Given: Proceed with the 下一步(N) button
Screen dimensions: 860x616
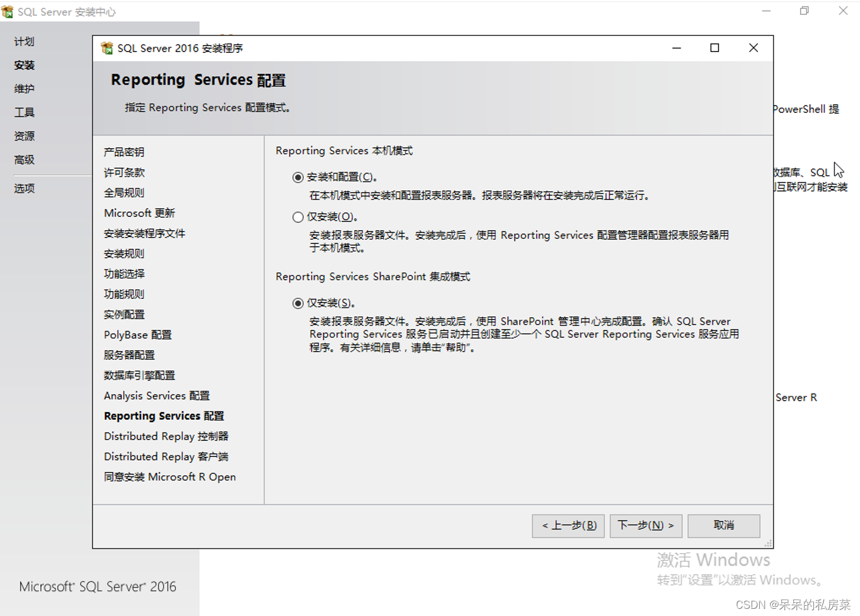Looking at the screenshot, I should [646, 525].
